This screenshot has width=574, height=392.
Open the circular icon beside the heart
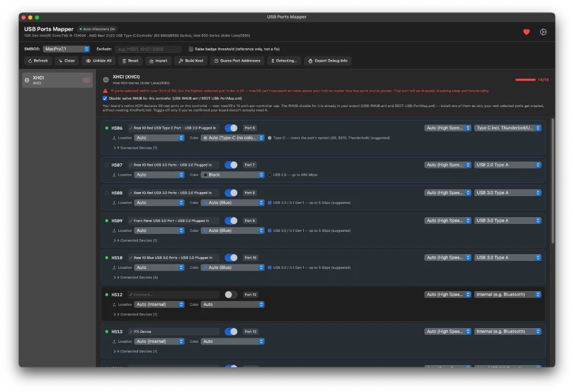click(543, 32)
